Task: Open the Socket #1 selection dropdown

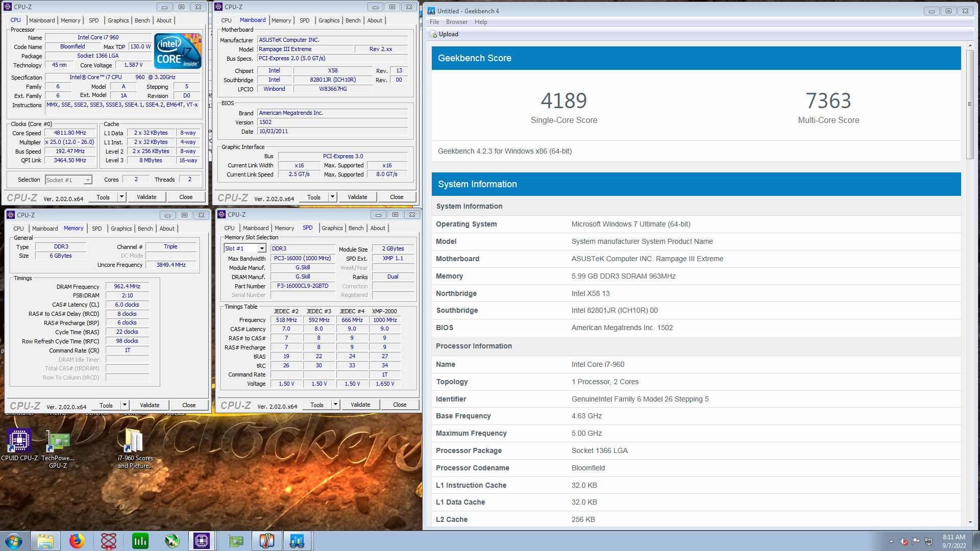Action: [x=88, y=180]
